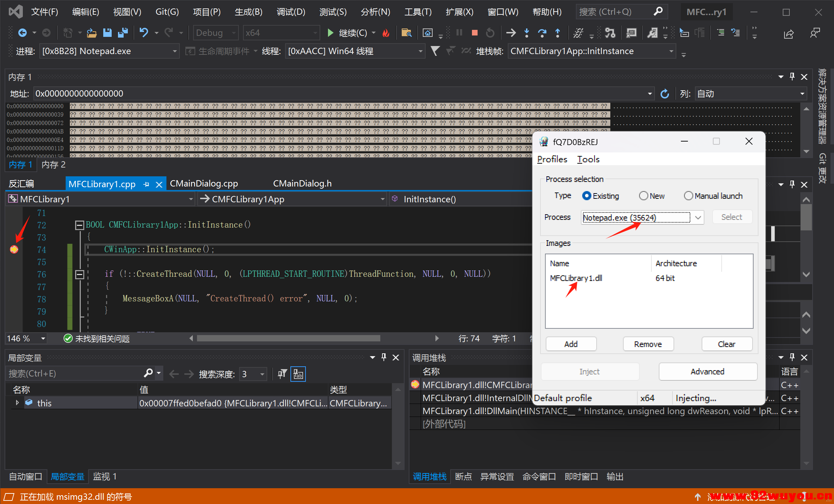
Task: Switch to the CMainDialog.cpp tab
Action: 204,184
